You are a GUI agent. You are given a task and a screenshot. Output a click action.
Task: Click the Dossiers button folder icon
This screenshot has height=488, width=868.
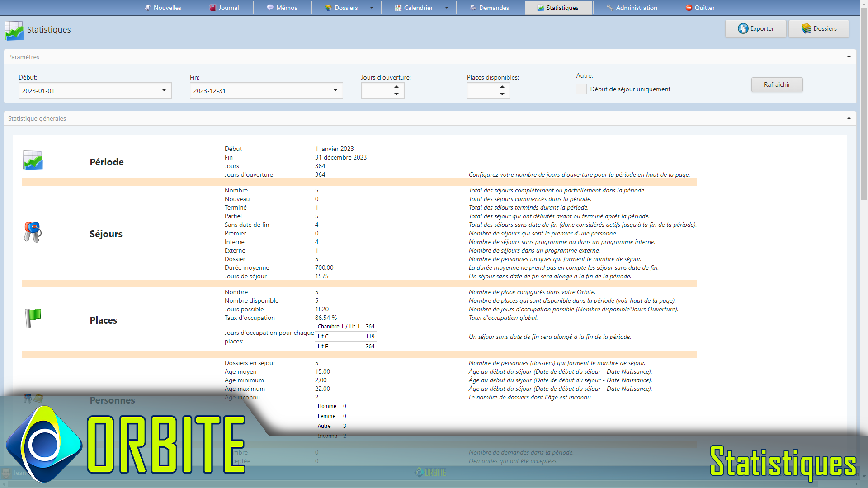[x=807, y=28]
